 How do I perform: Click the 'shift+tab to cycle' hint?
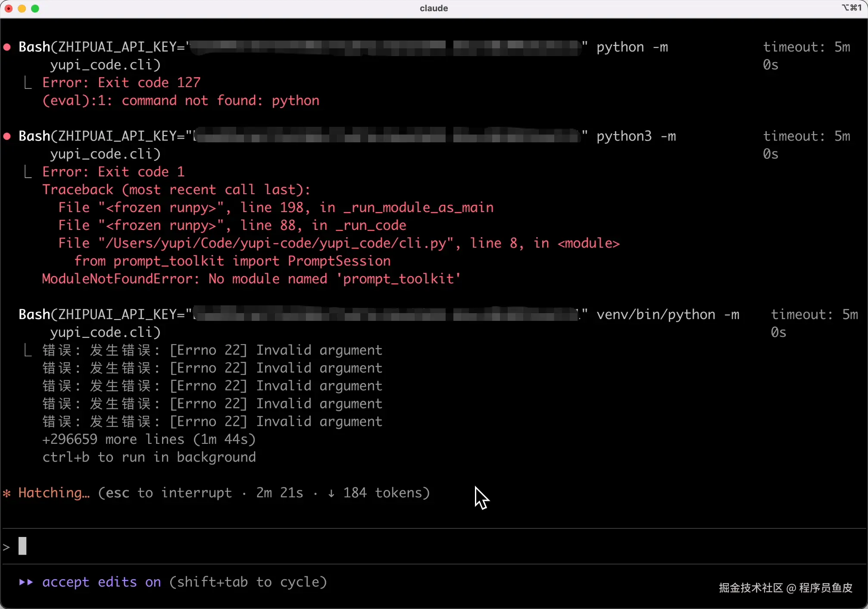point(248,582)
